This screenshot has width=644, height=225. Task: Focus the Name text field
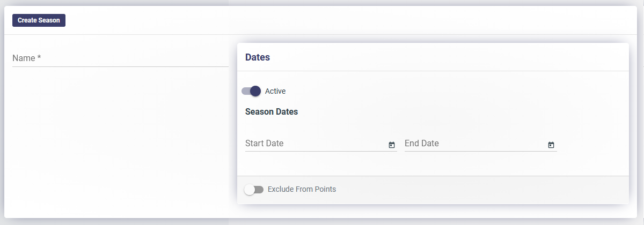click(x=120, y=58)
